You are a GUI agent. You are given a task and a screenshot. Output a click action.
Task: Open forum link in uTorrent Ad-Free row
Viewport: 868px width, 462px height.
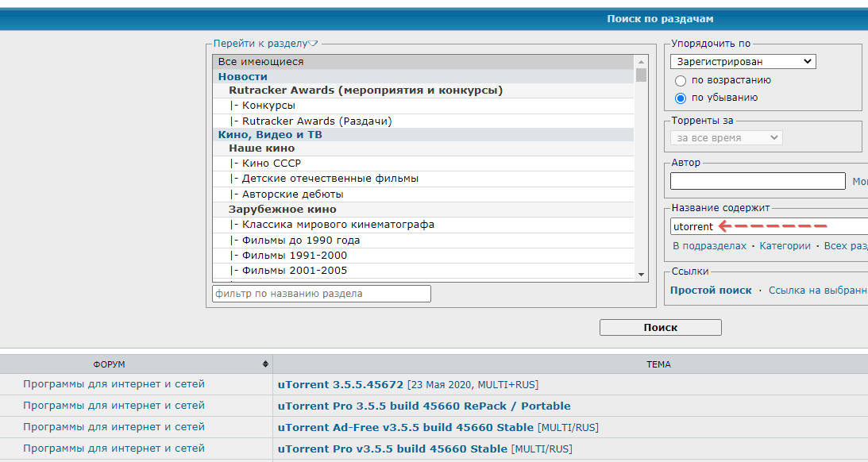pos(114,427)
